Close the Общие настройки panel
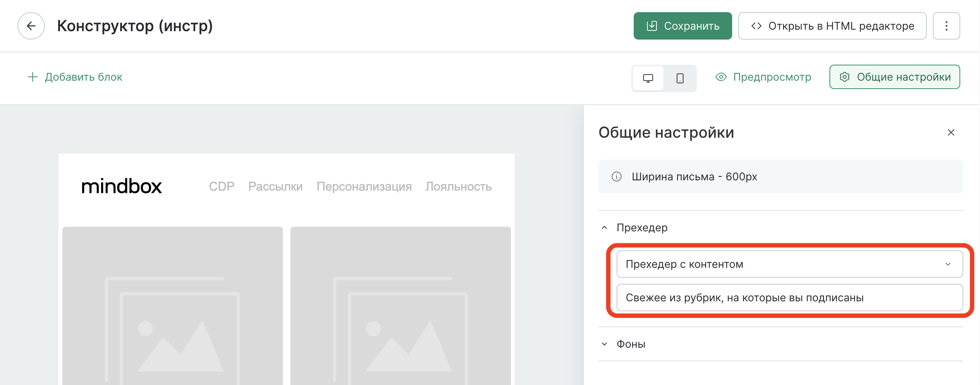 tap(951, 132)
